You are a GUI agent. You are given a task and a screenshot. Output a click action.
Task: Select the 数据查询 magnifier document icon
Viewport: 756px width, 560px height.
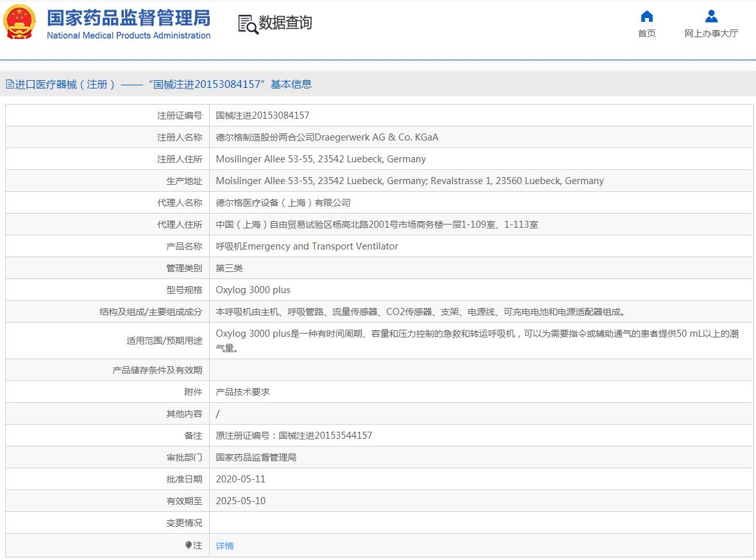pyautogui.click(x=246, y=23)
